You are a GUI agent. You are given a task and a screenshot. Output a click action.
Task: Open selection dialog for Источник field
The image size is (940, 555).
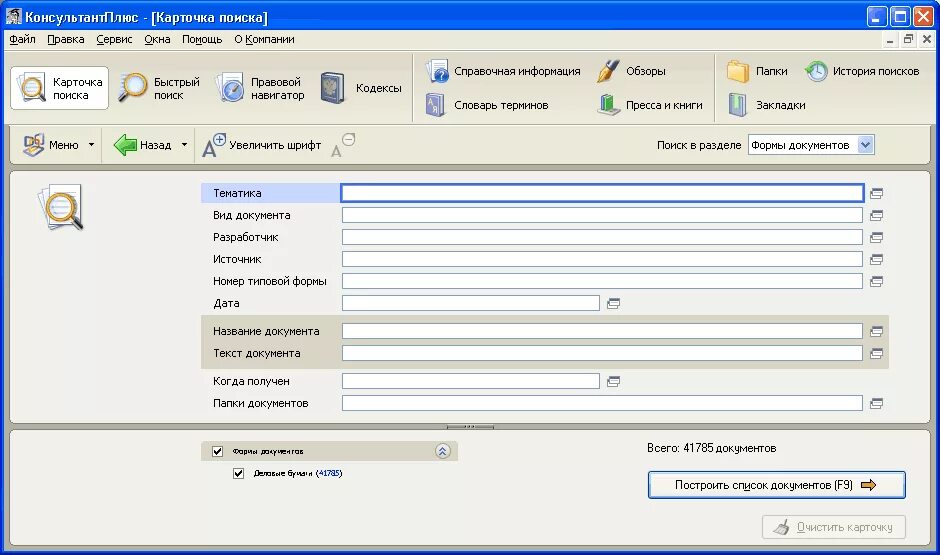click(x=876, y=260)
